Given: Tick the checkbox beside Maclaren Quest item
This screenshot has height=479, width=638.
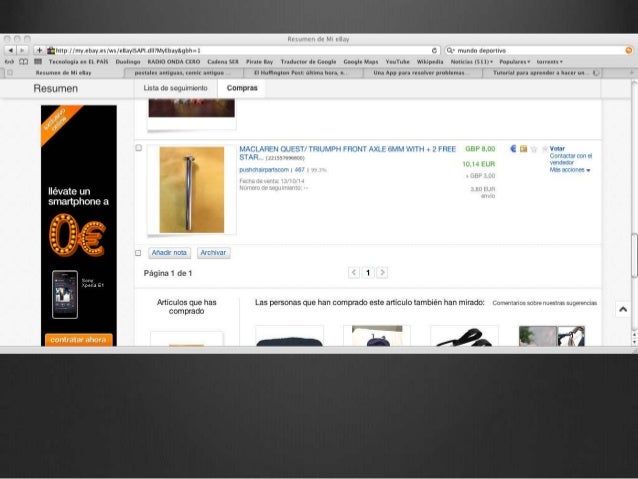Looking at the screenshot, I should tap(139, 148).
